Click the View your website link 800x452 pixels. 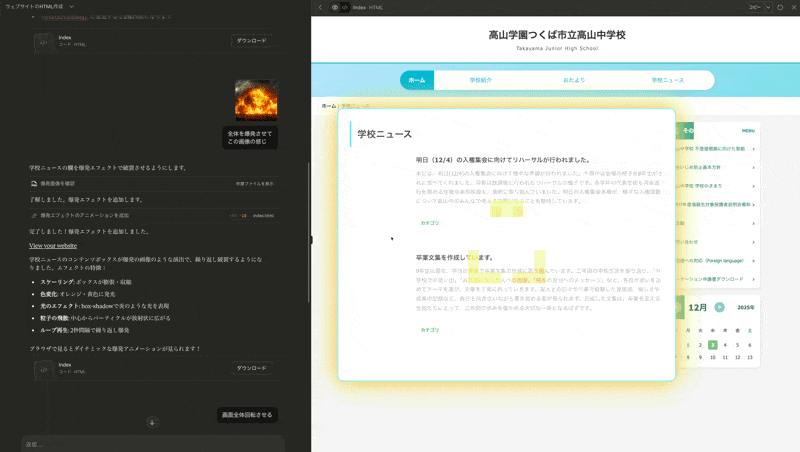[53, 245]
